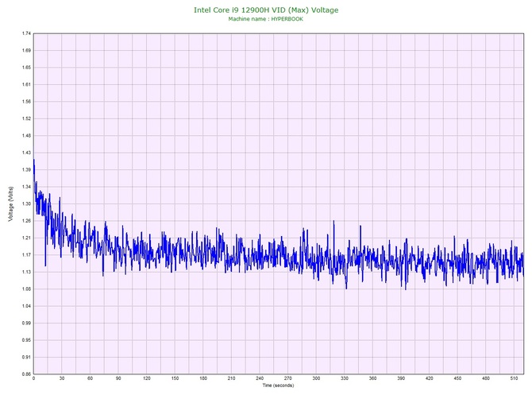The image size is (532, 399).
Task: Click the 0.99 y-axis value
Action: click(x=26, y=323)
